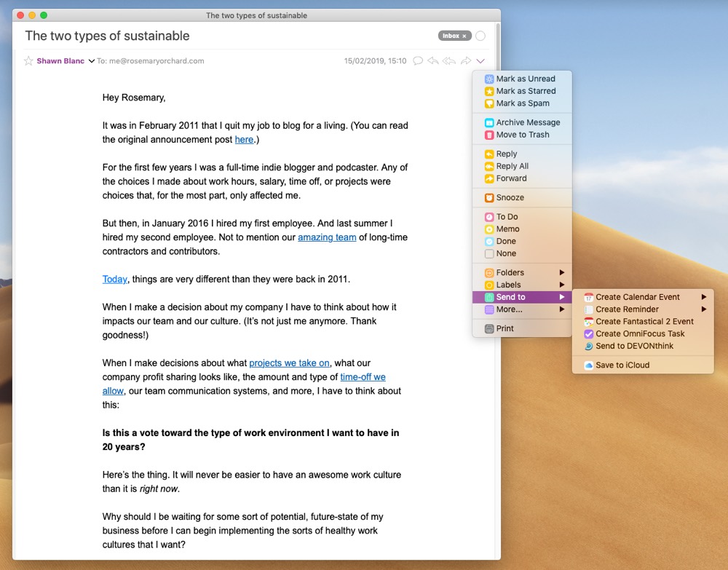This screenshot has width=728, height=570.
Task: Choose Save to iCloud
Action: (x=643, y=365)
